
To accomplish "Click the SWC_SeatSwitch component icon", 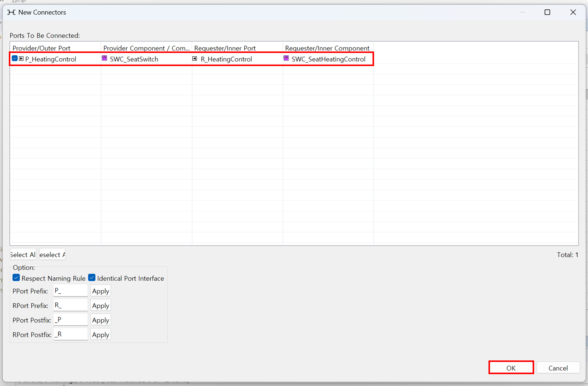I will (104, 58).
